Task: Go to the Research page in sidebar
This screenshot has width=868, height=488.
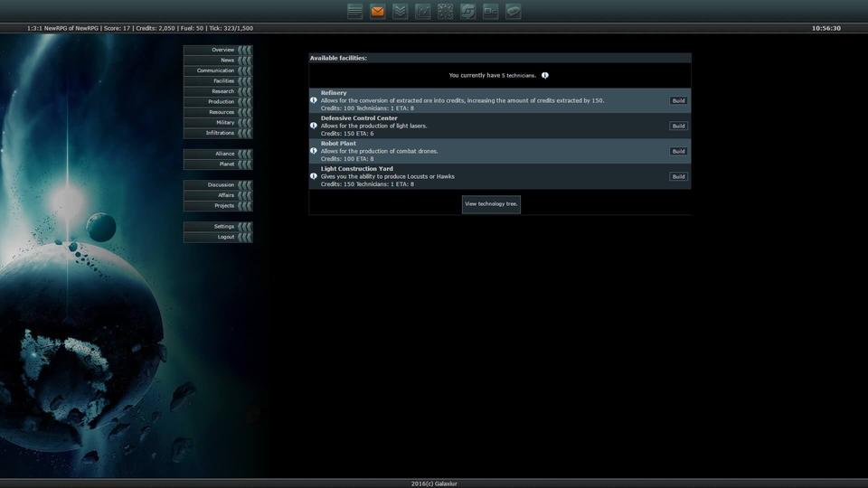Action: point(218,91)
